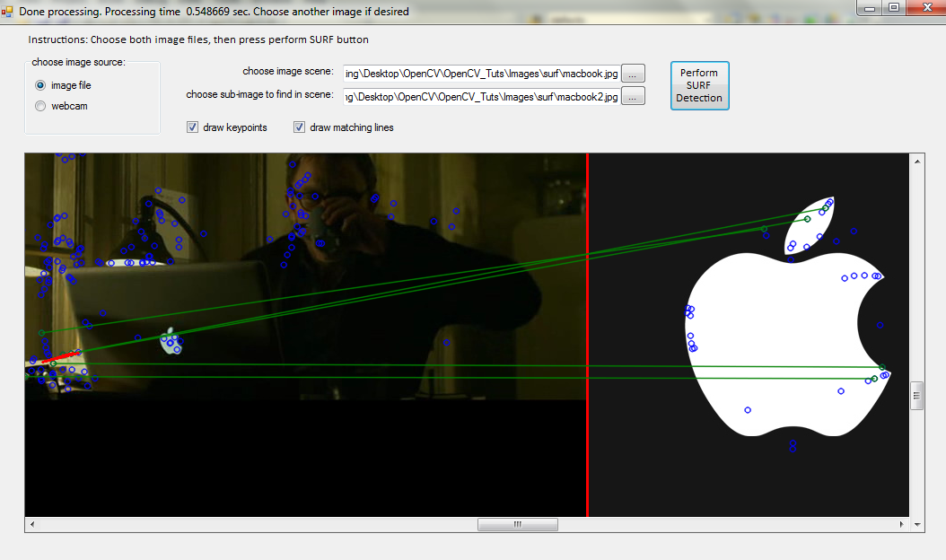Click the small Apple logo in the scene image
This screenshot has height=560, width=946.
coord(170,341)
